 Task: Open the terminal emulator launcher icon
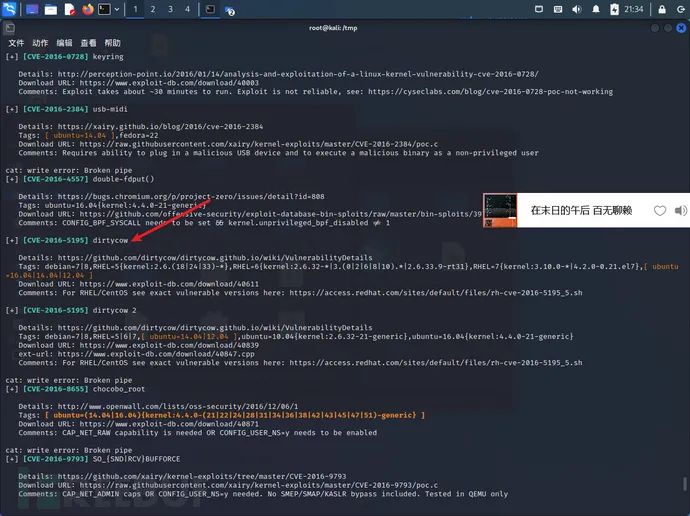point(104,9)
